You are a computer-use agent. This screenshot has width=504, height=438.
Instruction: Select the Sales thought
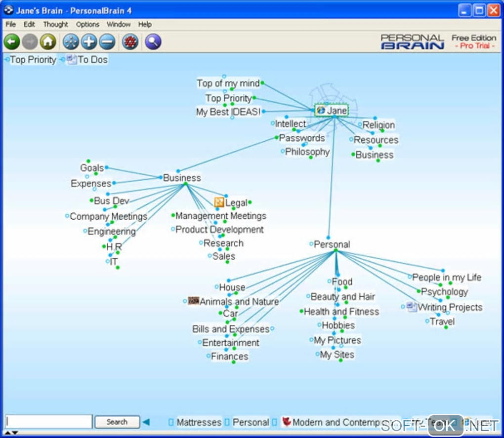[x=224, y=256]
